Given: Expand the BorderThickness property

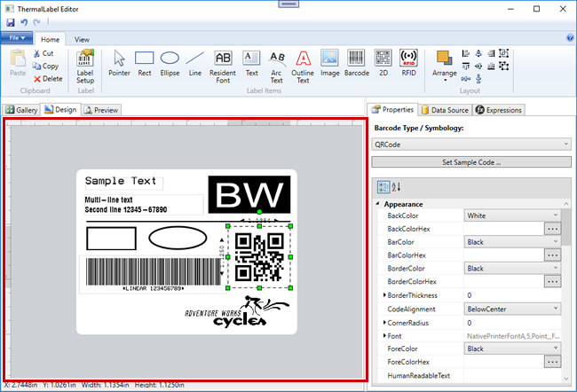Looking at the screenshot, I should point(384,294).
